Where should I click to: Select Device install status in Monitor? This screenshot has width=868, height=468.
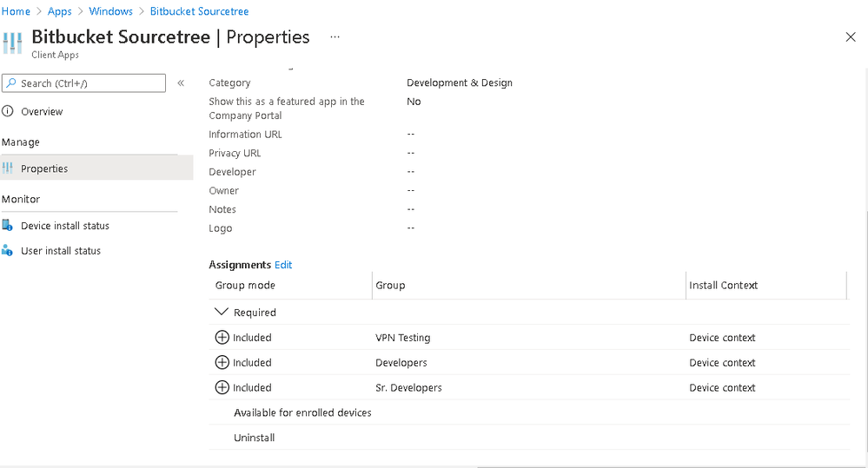pyautogui.click(x=65, y=226)
